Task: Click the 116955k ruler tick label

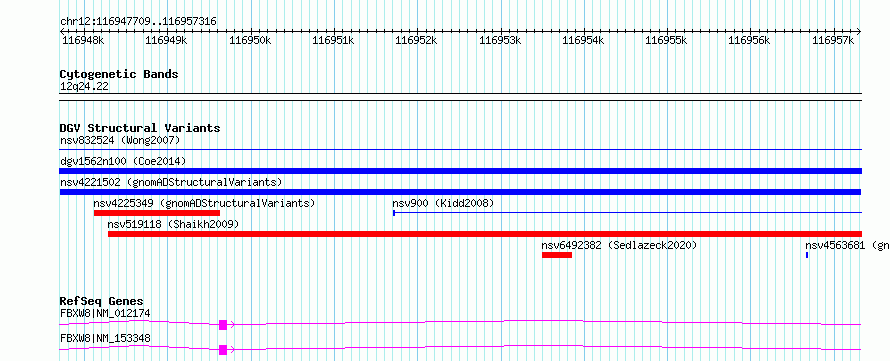Action: [667, 40]
